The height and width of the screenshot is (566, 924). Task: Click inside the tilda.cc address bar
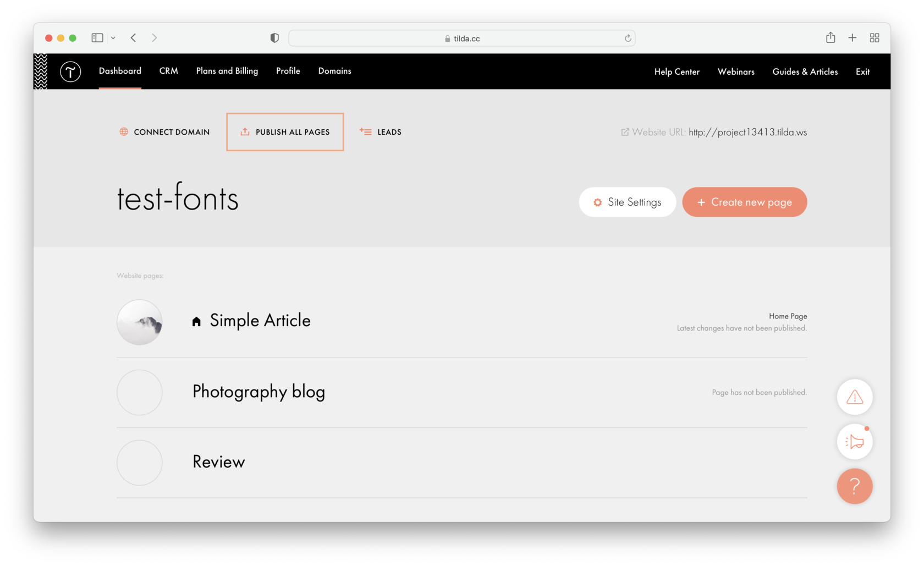[462, 38]
